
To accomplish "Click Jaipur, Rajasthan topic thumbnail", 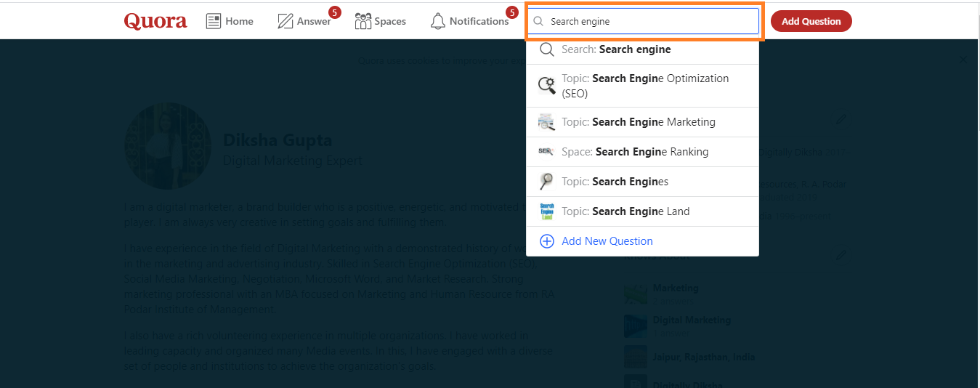I will [x=636, y=357].
